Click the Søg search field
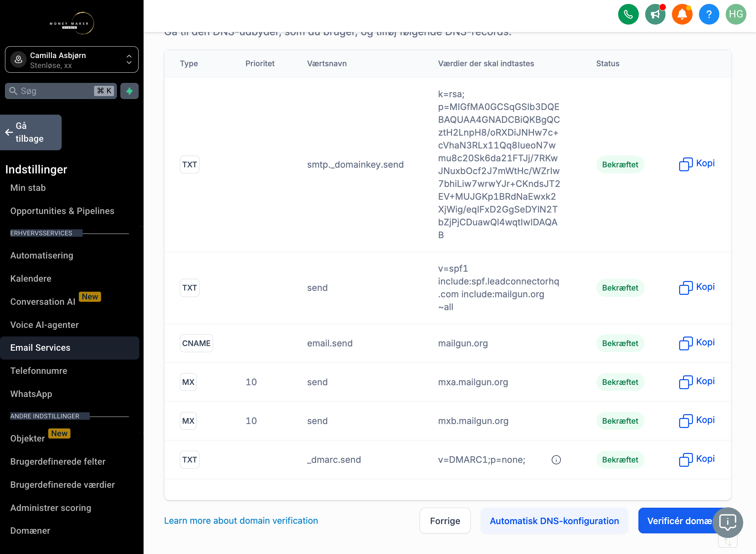The height and width of the screenshot is (554, 756). pos(61,91)
